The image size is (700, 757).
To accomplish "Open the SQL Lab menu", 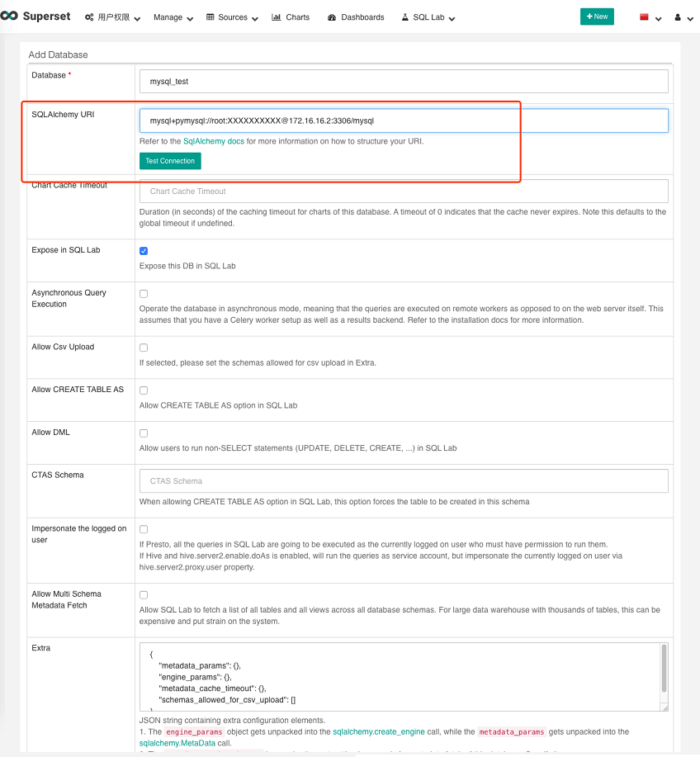I will [428, 17].
